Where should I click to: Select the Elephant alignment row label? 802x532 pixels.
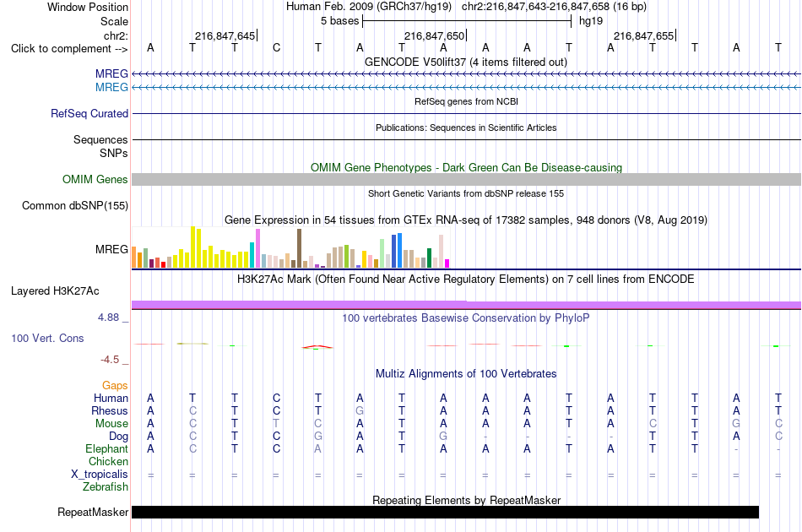(x=106, y=448)
